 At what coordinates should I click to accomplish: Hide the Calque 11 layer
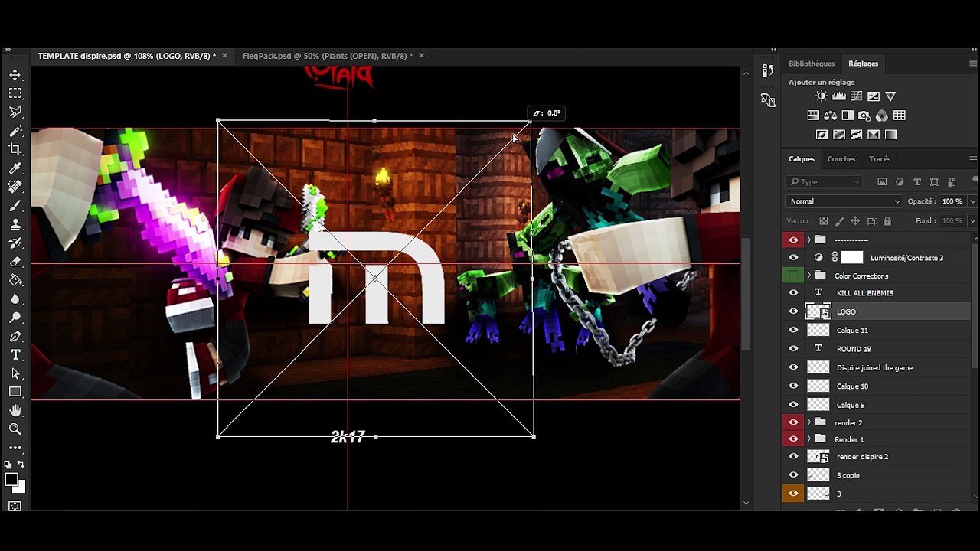click(793, 331)
